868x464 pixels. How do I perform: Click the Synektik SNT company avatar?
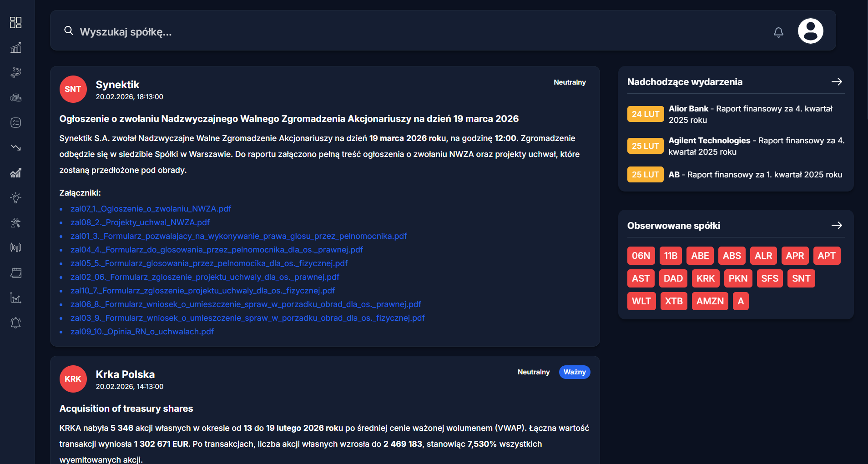[73, 89]
